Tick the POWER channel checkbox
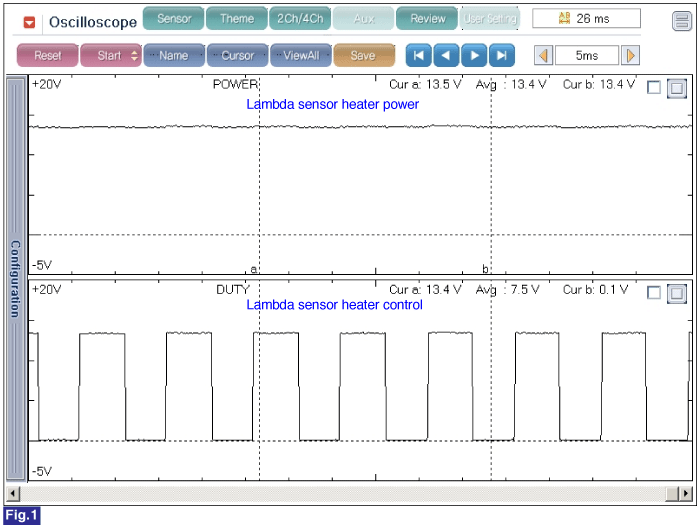This screenshot has height=527, width=700. tap(654, 88)
